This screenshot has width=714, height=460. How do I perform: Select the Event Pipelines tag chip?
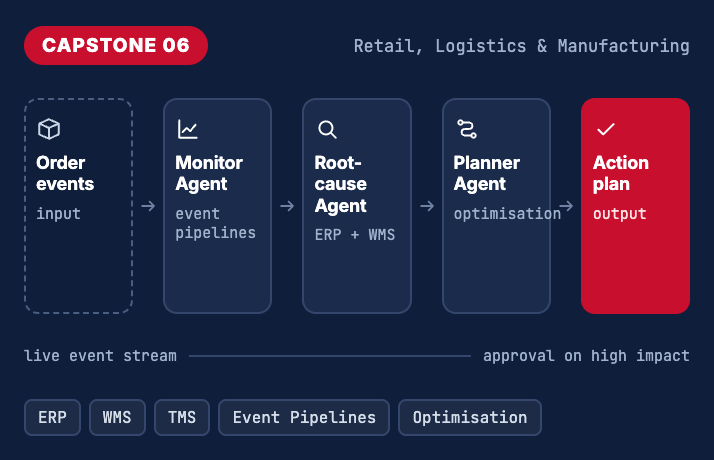tap(304, 417)
